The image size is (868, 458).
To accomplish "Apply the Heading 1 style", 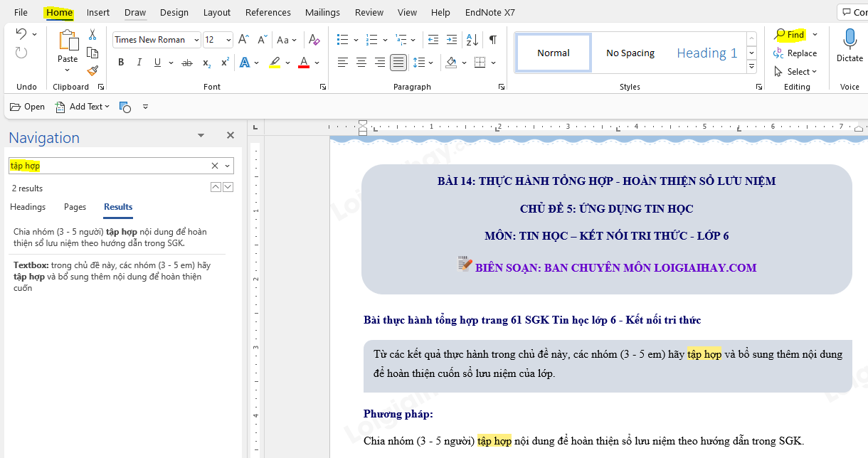I will pyautogui.click(x=706, y=53).
